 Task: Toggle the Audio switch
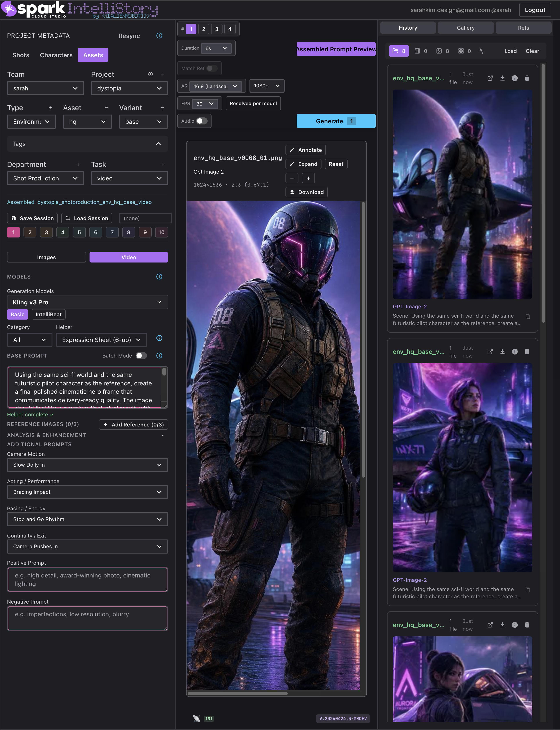pos(202,121)
